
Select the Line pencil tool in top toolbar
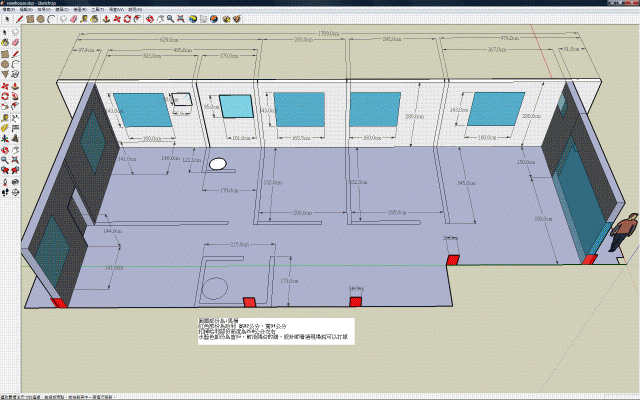pos(18,18)
